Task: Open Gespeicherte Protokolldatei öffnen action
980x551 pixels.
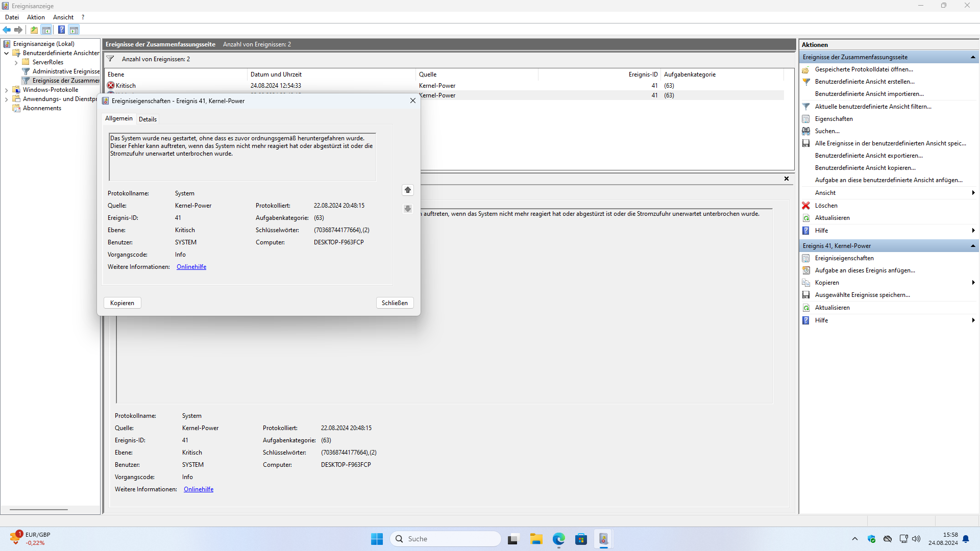Action: (864, 69)
